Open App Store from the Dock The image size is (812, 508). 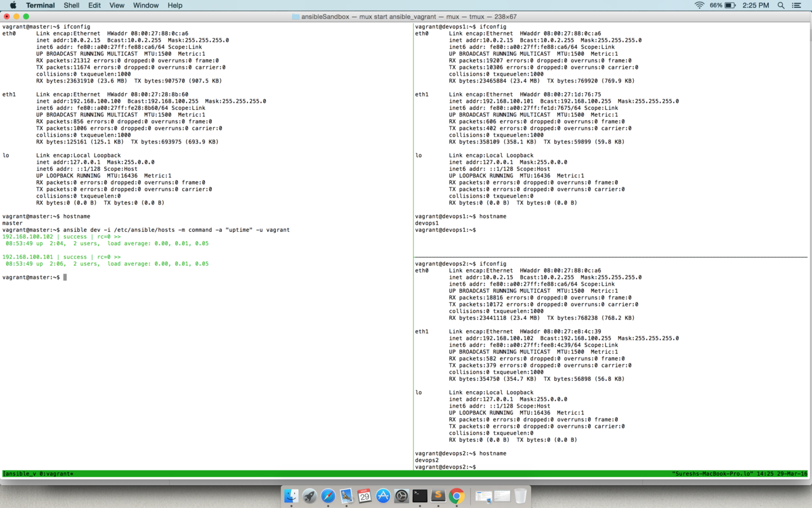click(x=383, y=495)
